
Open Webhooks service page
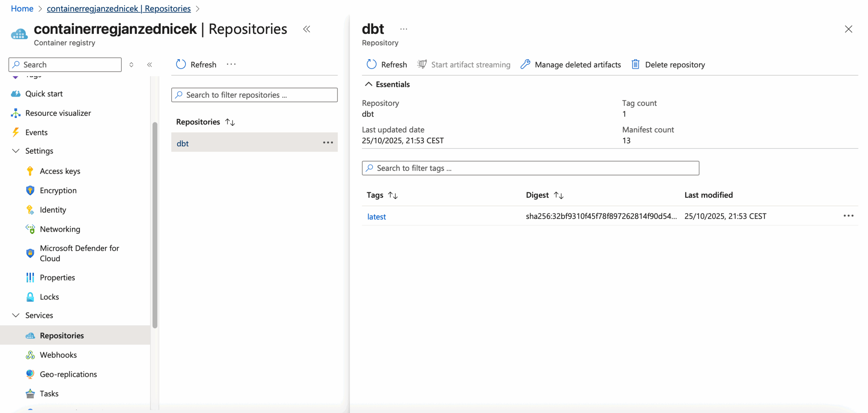click(x=58, y=355)
